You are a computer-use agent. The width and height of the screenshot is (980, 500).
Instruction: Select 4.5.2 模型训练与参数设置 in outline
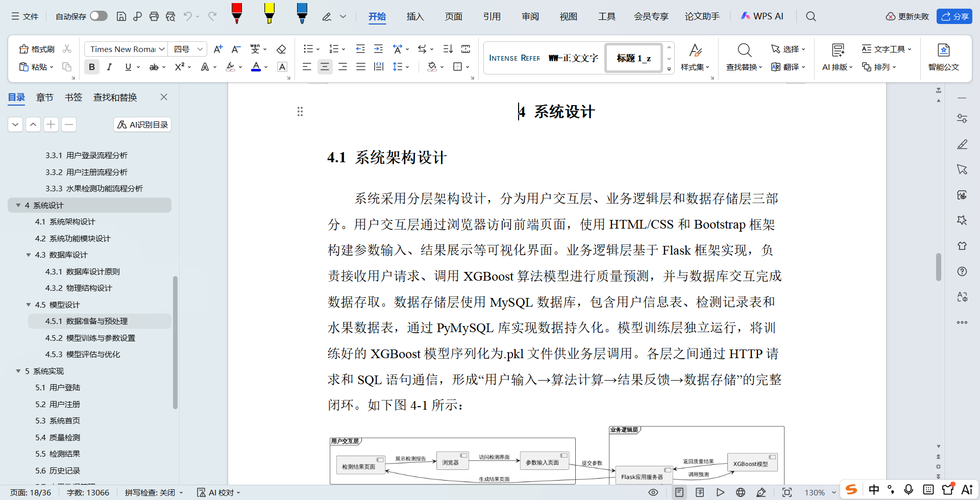90,338
